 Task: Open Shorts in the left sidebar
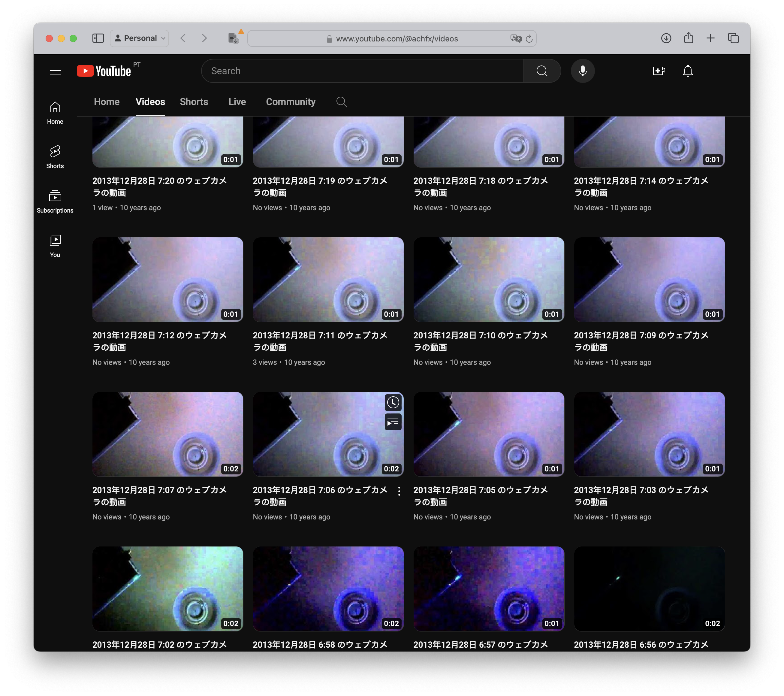55,156
